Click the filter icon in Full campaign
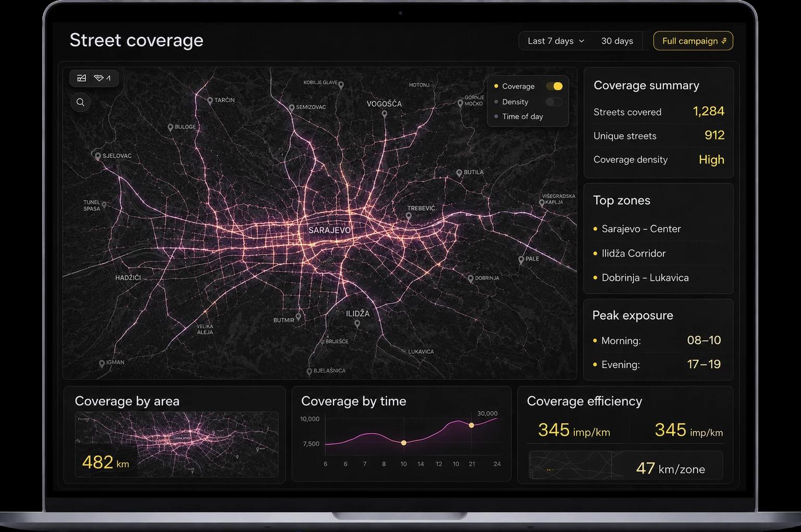 (724, 41)
